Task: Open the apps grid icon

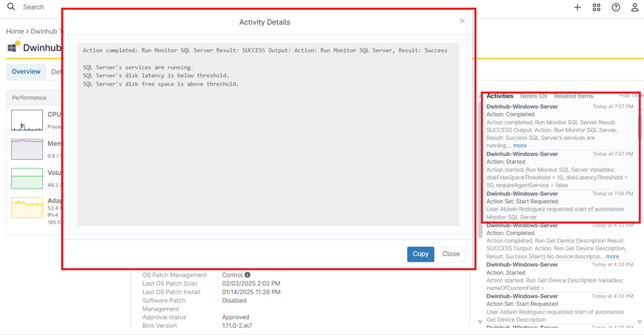Action: [x=596, y=7]
